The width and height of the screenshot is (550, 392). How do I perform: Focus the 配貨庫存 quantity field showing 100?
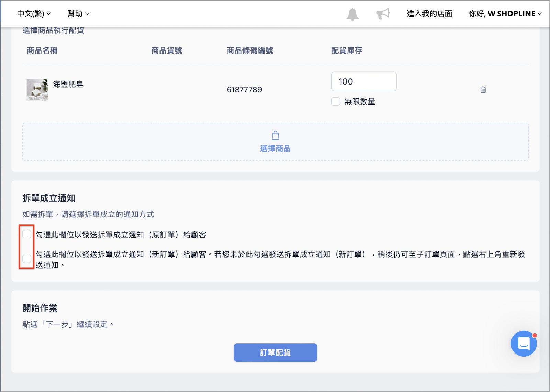coord(364,81)
